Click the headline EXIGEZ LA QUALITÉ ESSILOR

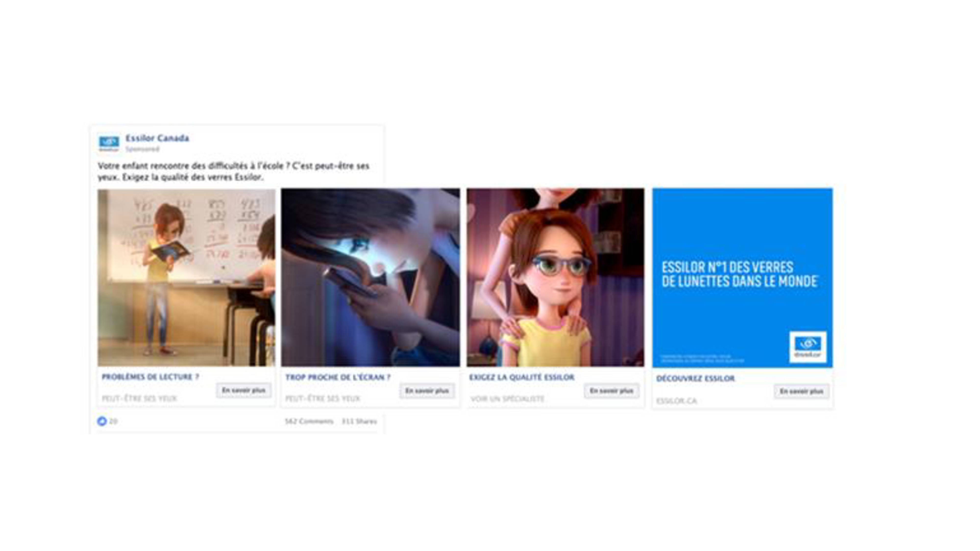tap(522, 377)
